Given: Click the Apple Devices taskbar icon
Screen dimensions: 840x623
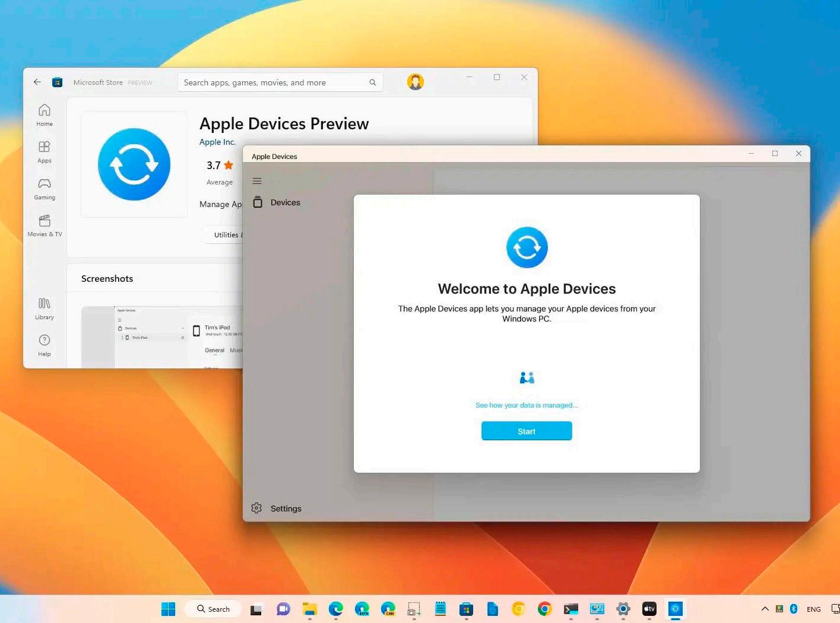Looking at the screenshot, I should click(675, 609).
